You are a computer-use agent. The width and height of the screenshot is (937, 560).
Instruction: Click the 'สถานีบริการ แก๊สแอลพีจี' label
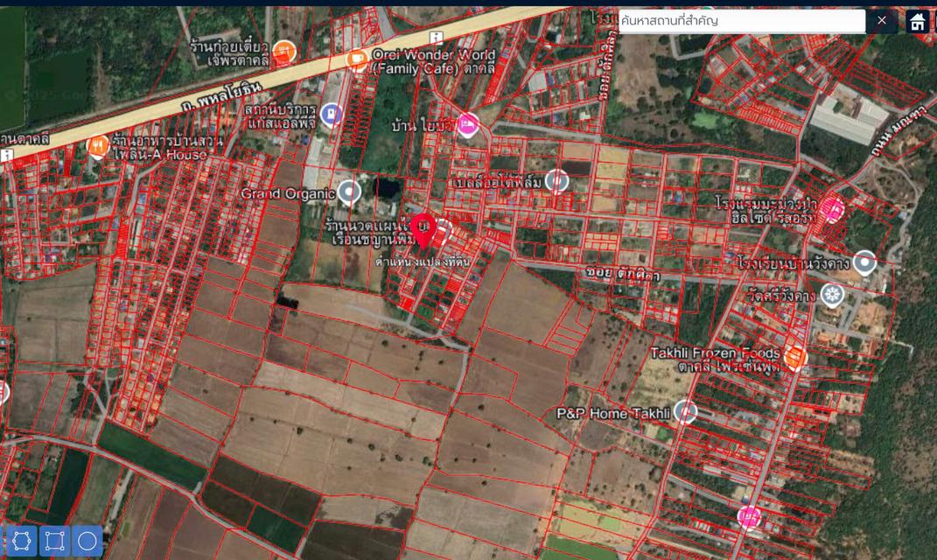(281, 116)
